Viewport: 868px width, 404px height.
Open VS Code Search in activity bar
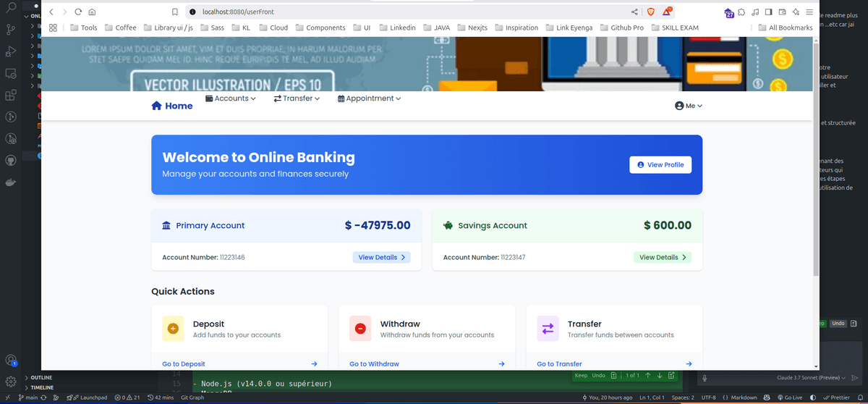coord(11,8)
